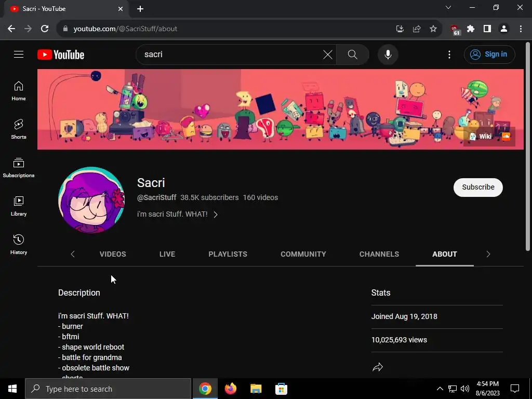Open tab search dropdown chevron

coord(448,7)
